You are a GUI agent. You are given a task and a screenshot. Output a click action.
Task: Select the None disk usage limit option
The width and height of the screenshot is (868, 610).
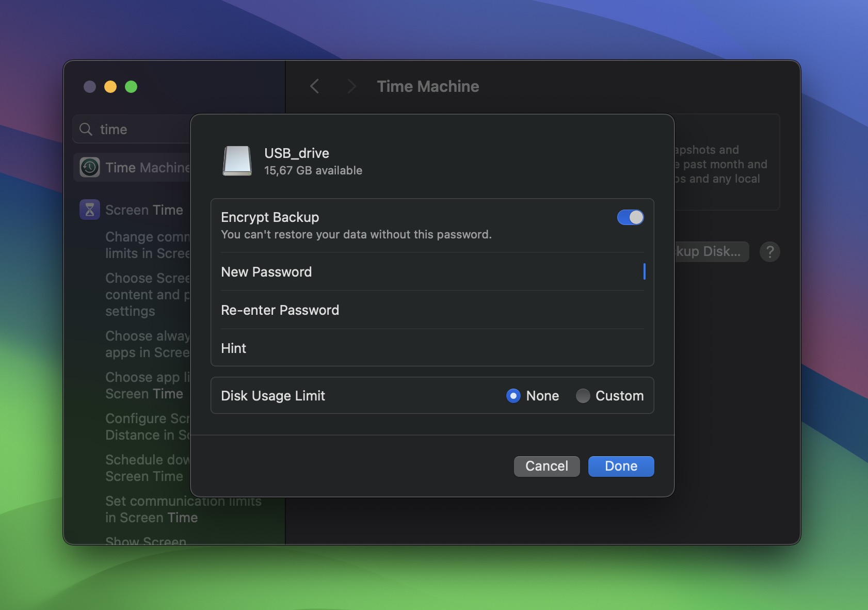click(513, 396)
